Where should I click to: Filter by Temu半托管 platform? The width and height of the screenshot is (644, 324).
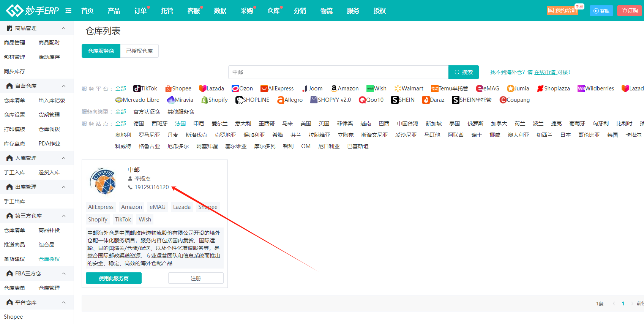(450, 89)
